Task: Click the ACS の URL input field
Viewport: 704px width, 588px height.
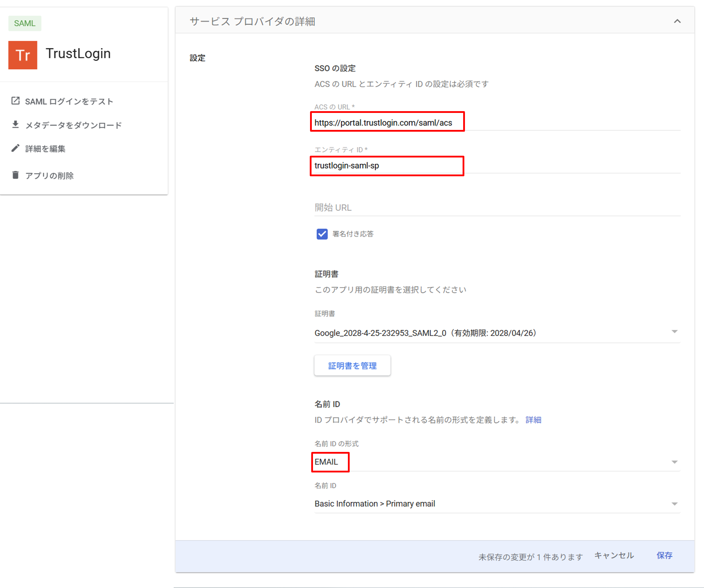Action: coord(497,123)
